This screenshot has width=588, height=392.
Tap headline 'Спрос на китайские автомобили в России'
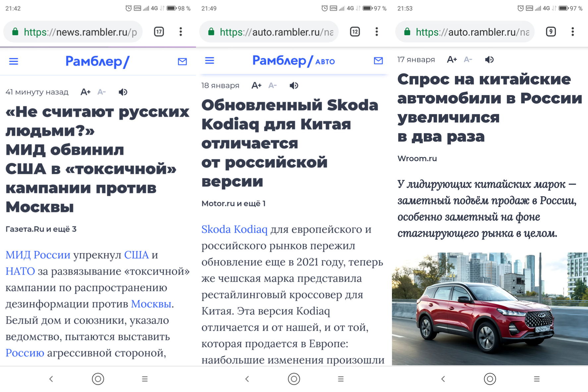tap(490, 88)
